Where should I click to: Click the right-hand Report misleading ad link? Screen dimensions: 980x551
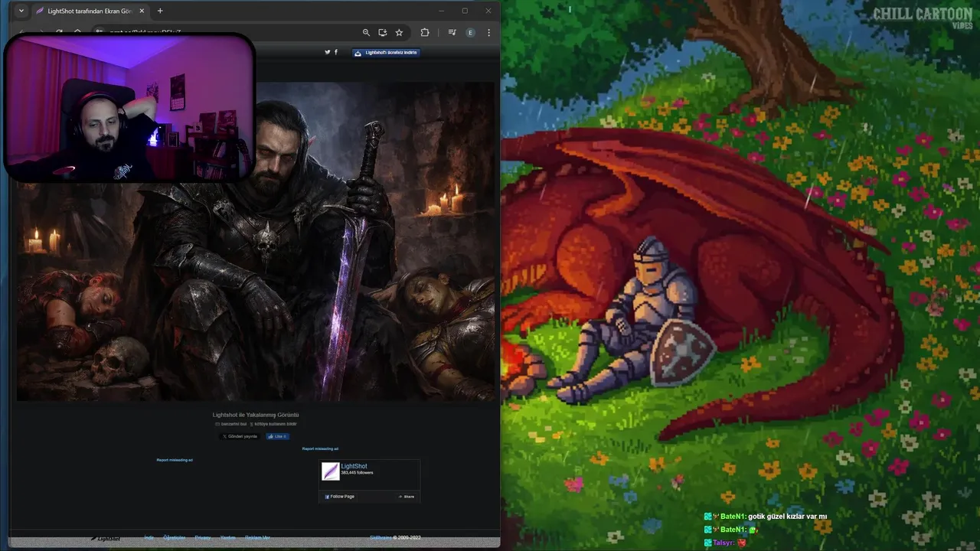tap(320, 448)
